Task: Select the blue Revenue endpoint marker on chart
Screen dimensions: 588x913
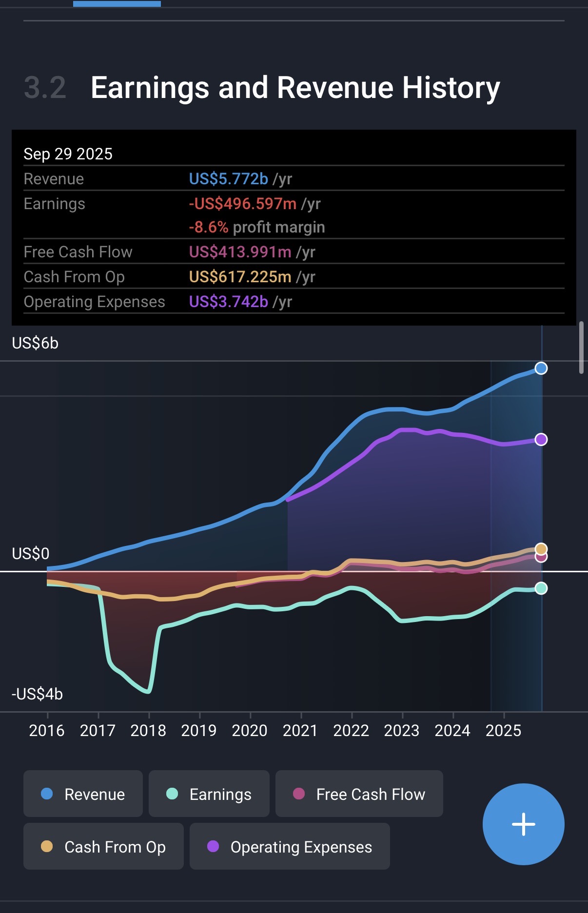Action: (541, 368)
